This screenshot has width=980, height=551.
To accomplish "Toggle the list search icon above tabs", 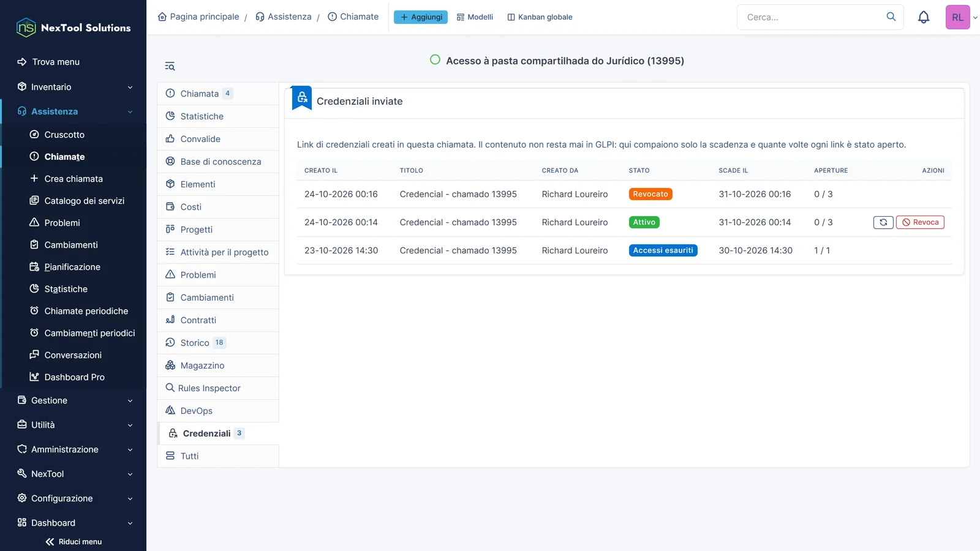I will (170, 66).
